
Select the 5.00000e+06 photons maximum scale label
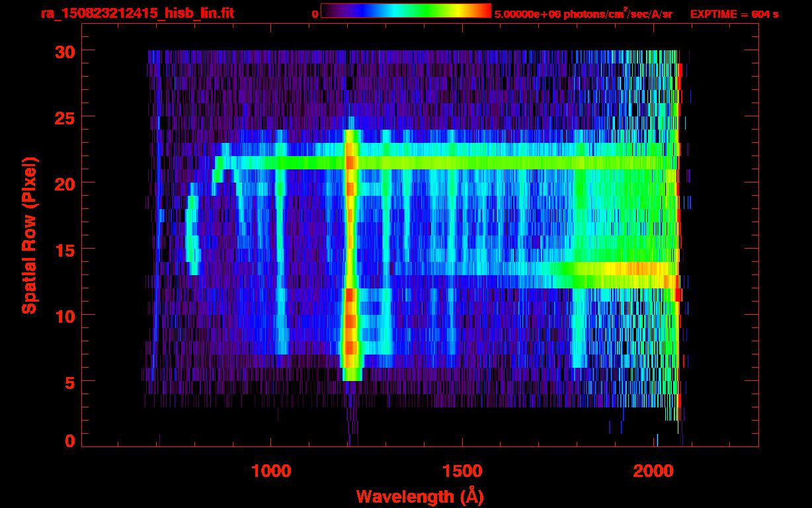click(x=583, y=14)
